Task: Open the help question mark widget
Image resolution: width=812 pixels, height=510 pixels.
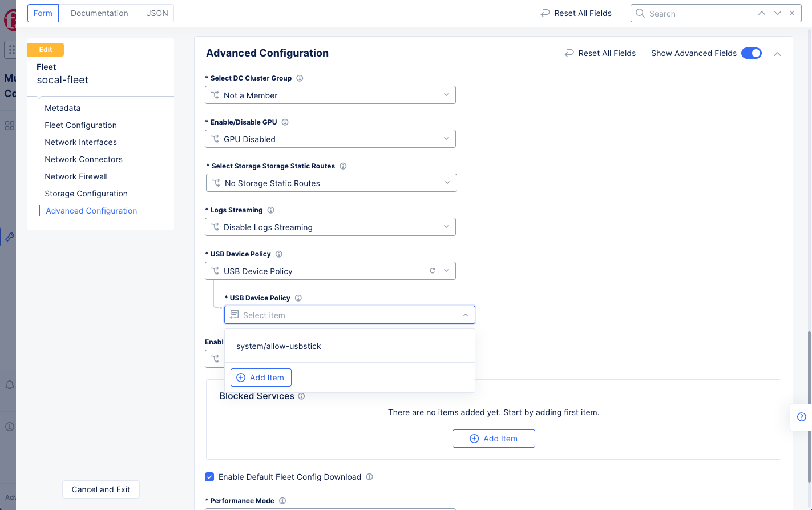Action: point(802,417)
